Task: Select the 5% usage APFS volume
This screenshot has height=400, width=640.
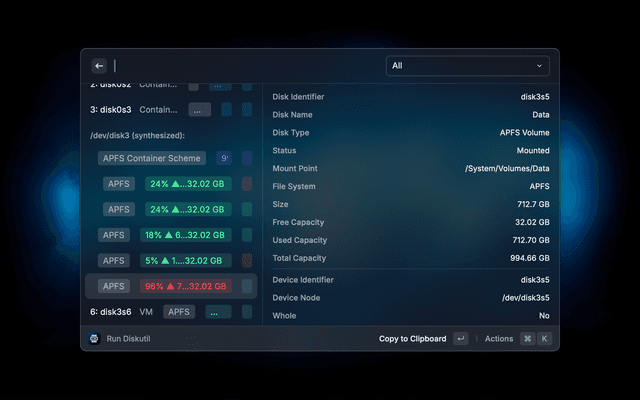Action: point(188,260)
